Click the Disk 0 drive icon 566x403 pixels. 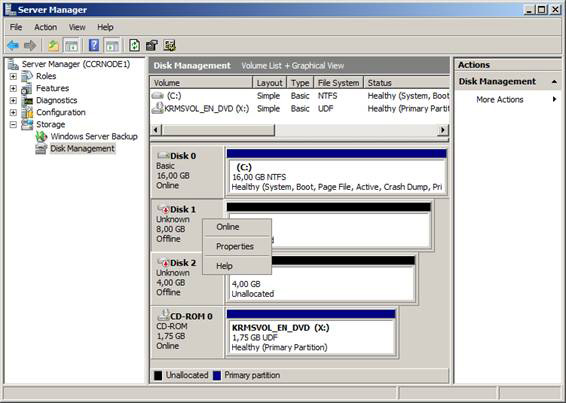click(x=163, y=156)
